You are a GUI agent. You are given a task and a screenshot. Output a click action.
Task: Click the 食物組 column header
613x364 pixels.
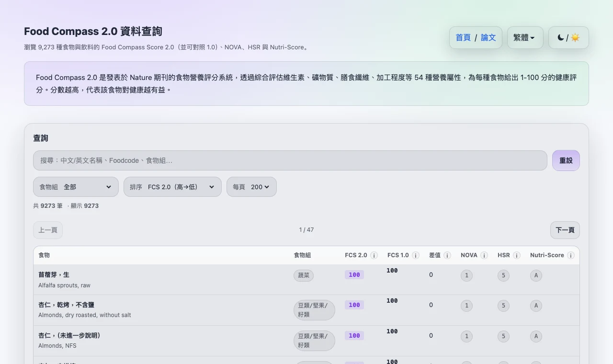302,255
